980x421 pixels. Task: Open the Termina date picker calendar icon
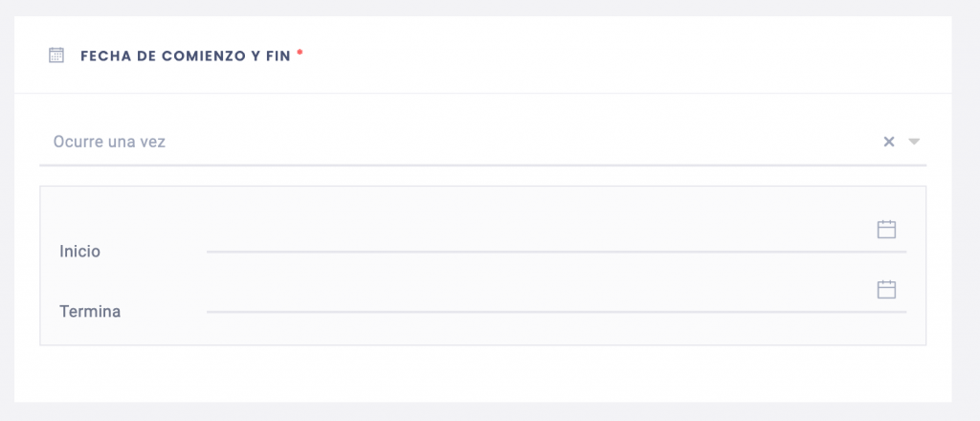click(x=886, y=289)
